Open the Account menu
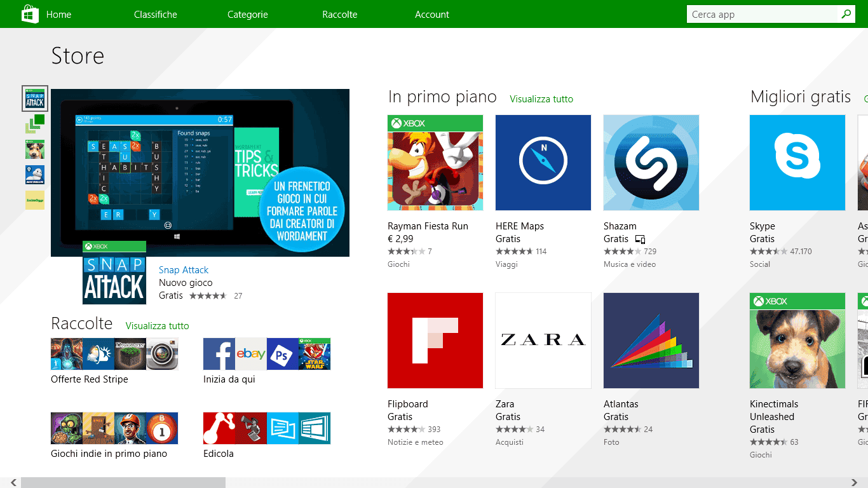 [432, 15]
